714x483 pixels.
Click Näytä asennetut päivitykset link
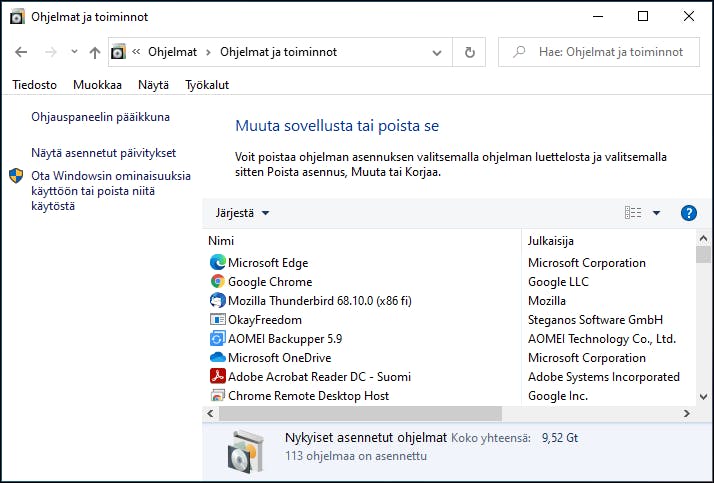[x=103, y=153]
